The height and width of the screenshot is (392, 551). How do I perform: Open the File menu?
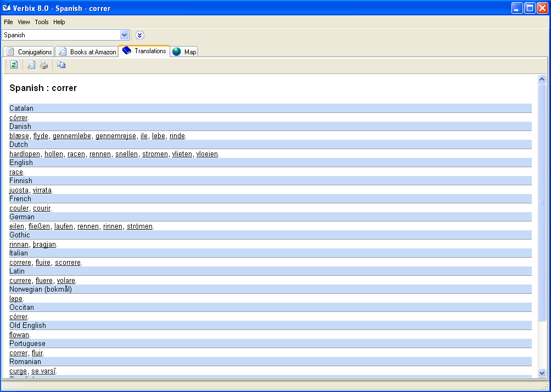[8, 22]
